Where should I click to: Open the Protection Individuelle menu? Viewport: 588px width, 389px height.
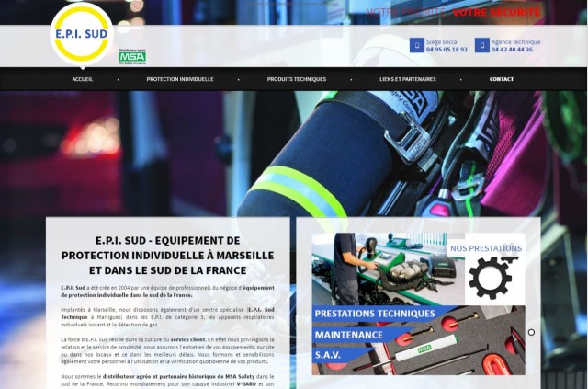click(x=180, y=79)
